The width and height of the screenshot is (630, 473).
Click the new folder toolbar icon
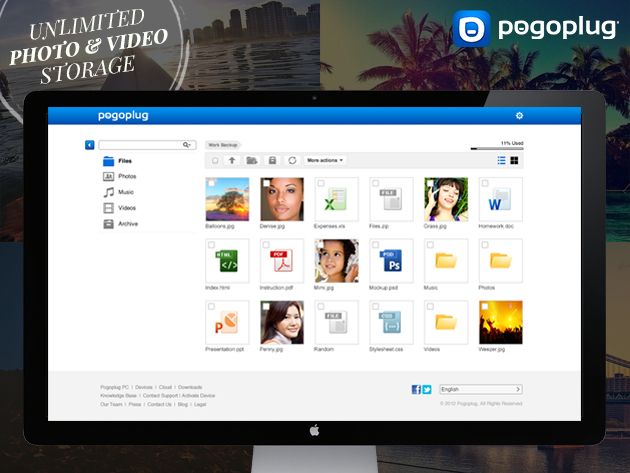(x=252, y=160)
